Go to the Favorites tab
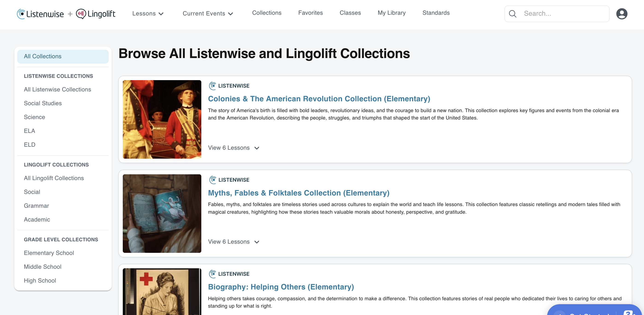This screenshot has width=644, height=315. click(x=310, y=13)
